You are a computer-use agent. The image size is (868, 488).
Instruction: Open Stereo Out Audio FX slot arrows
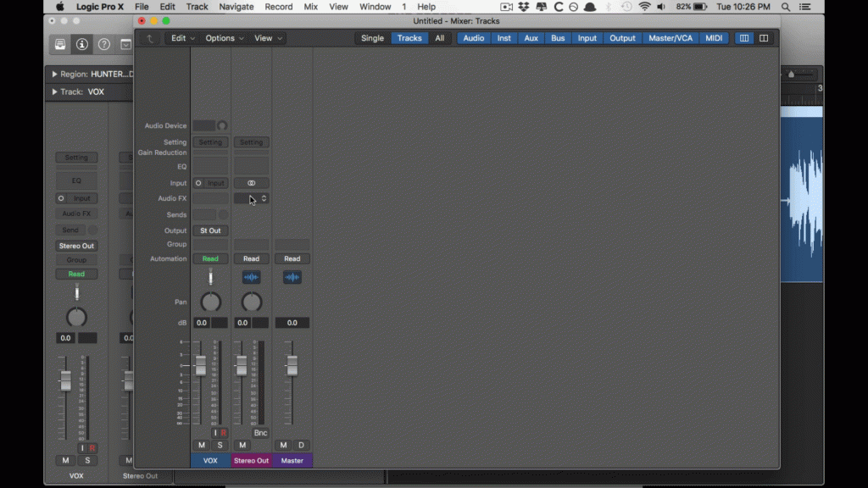point(264,198)
